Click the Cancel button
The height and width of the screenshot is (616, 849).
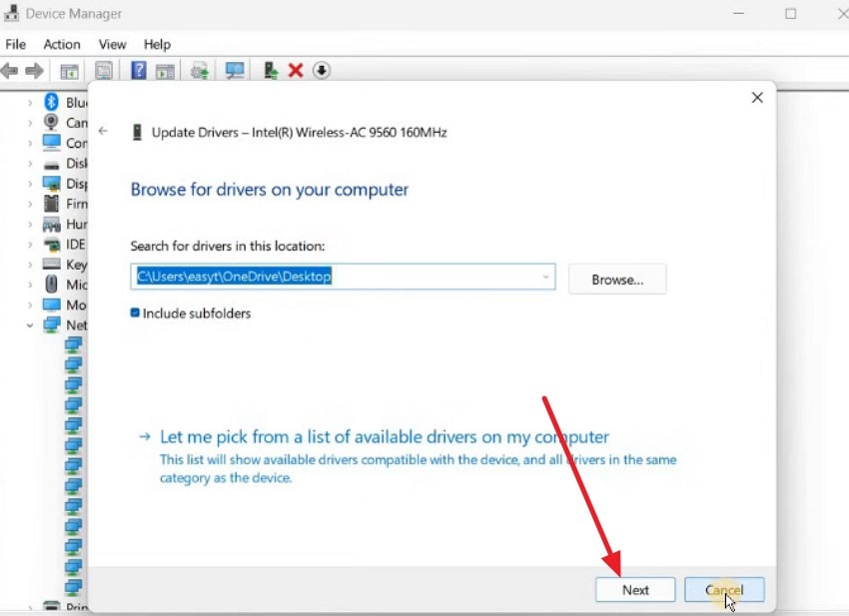724,589
